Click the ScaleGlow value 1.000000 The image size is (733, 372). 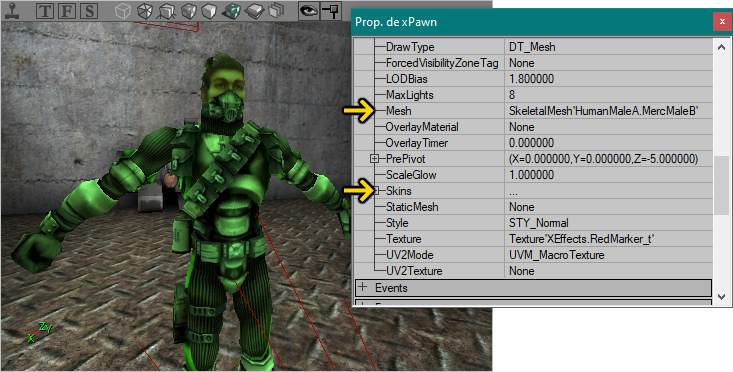click(532, 175)
